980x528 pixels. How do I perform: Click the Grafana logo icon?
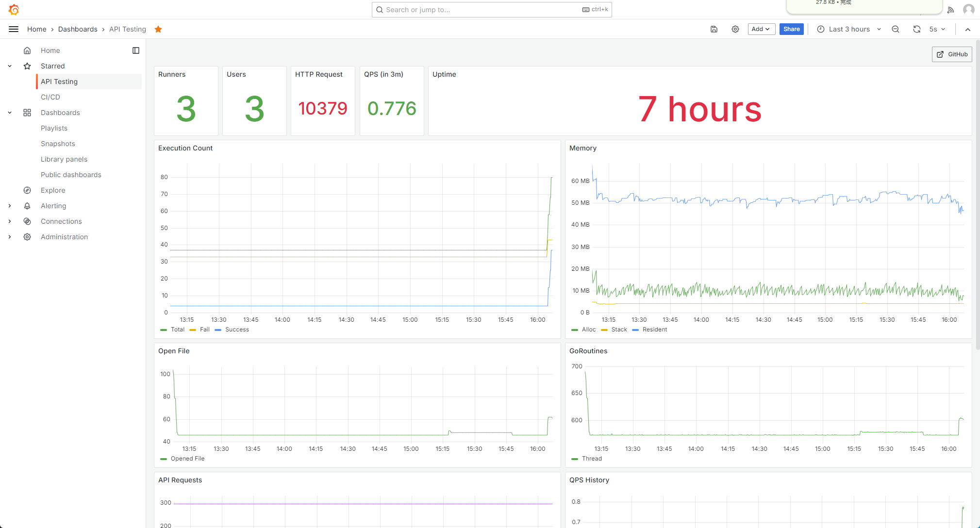(14, 9)
